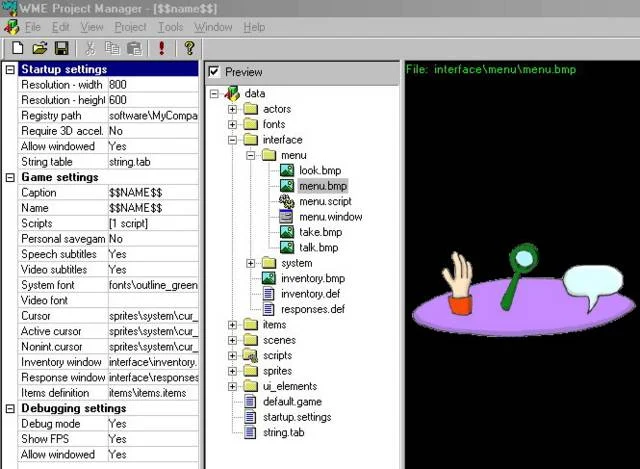Click the app icon in menu bar
The image size is (640, 469).
[x=11, y=27]
